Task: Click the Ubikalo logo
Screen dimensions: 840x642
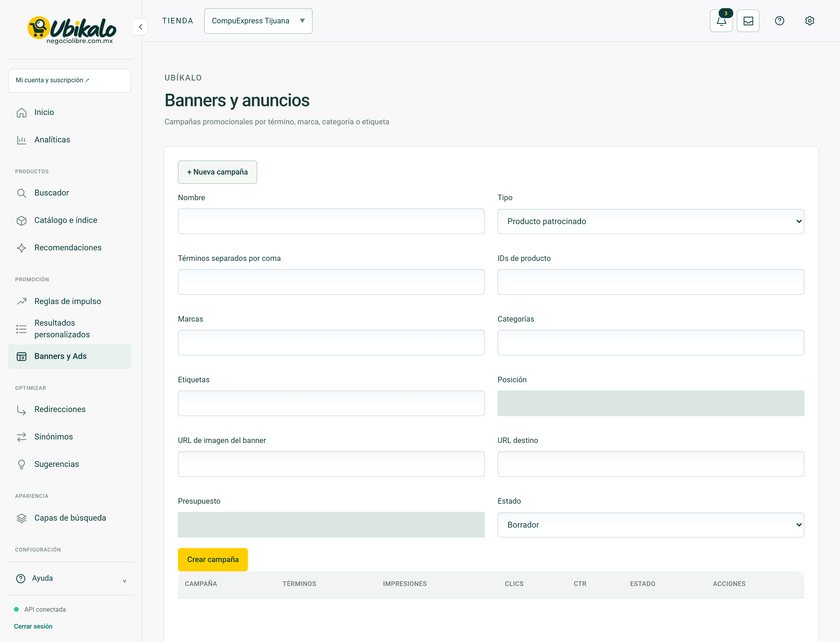Action: pos(71,30)
